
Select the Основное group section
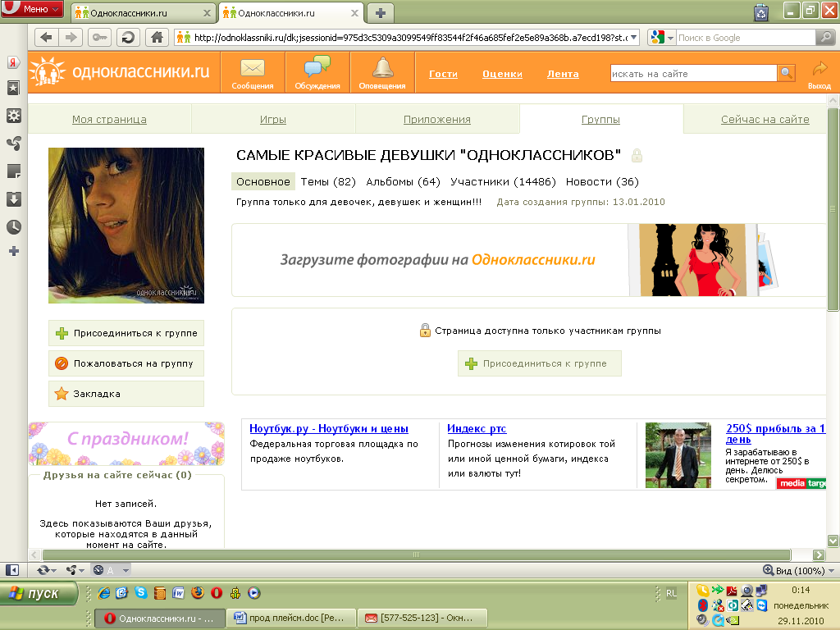263,181
